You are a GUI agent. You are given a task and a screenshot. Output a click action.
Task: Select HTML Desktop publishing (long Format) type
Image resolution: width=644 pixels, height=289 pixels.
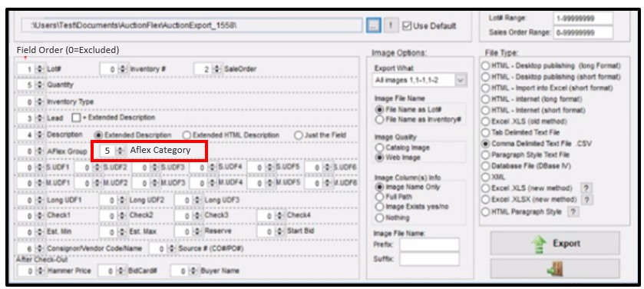[486, 66]
